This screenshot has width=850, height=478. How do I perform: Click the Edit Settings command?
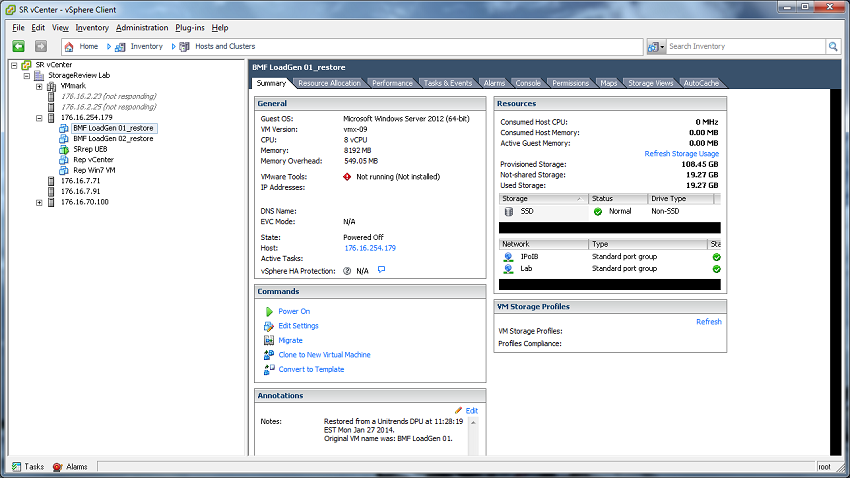[298, 326]
